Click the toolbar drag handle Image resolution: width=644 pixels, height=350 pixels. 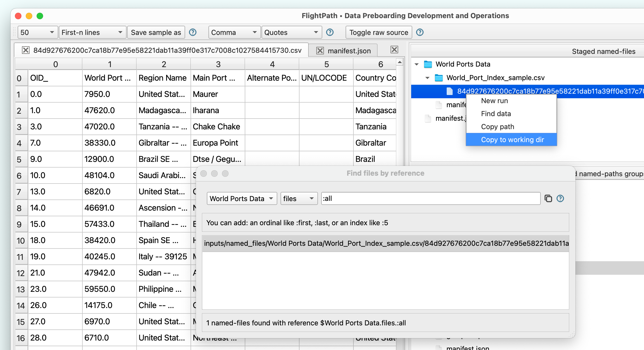coord(15,32)
